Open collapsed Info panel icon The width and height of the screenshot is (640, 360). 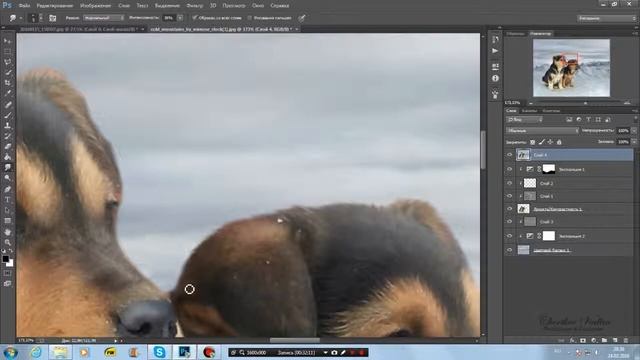[x=495, y=78]
